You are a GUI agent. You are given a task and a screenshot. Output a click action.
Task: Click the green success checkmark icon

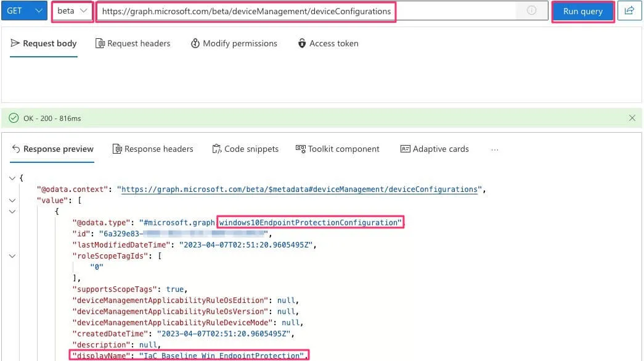[14, 118]
